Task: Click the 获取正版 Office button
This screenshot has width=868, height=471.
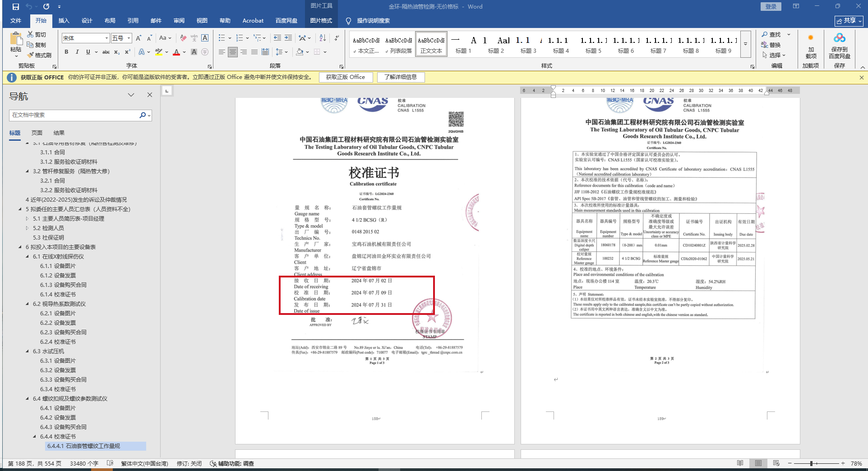Action: coord(346,77)
